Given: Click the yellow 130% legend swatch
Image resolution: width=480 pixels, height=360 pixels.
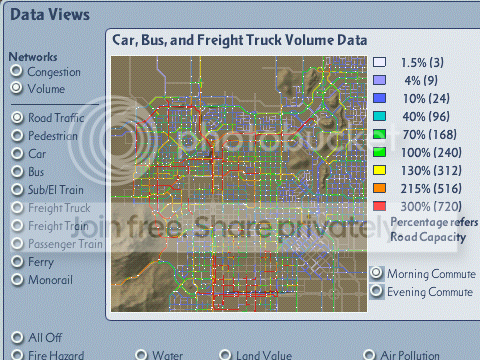Looking at the screenshot, I should pos(380,170).
